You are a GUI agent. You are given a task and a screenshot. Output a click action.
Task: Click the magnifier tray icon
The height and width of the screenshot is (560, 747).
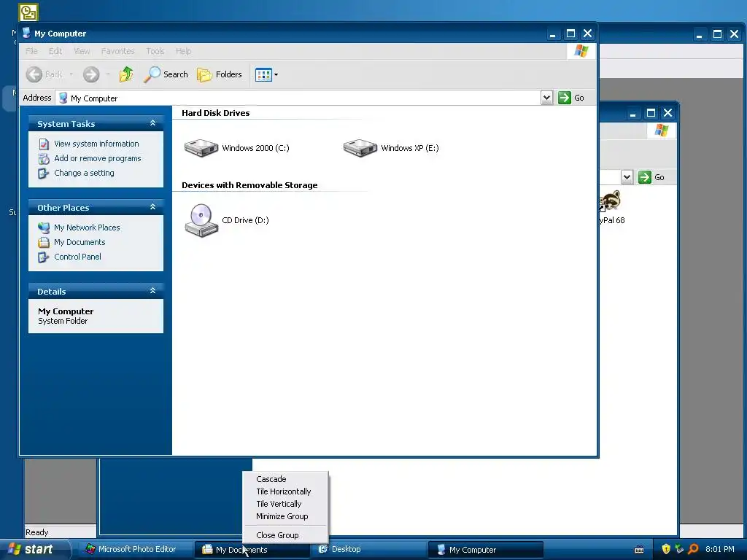693,550
